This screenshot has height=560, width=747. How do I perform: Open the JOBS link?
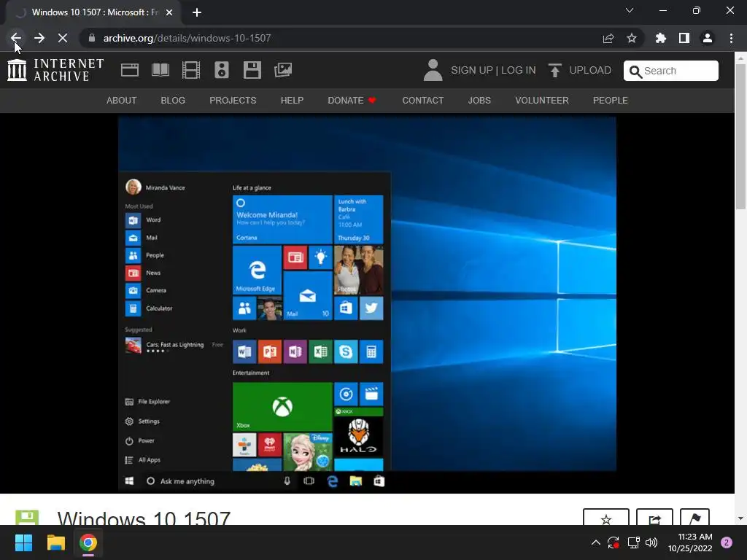click(479, 101)
